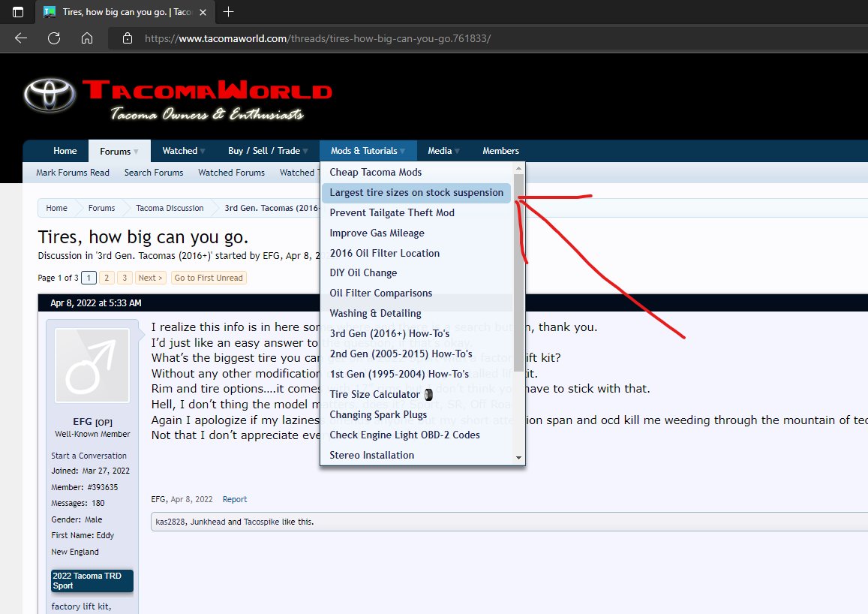
Task: Click Start a Conversation link
Action: tap(89, 456)
